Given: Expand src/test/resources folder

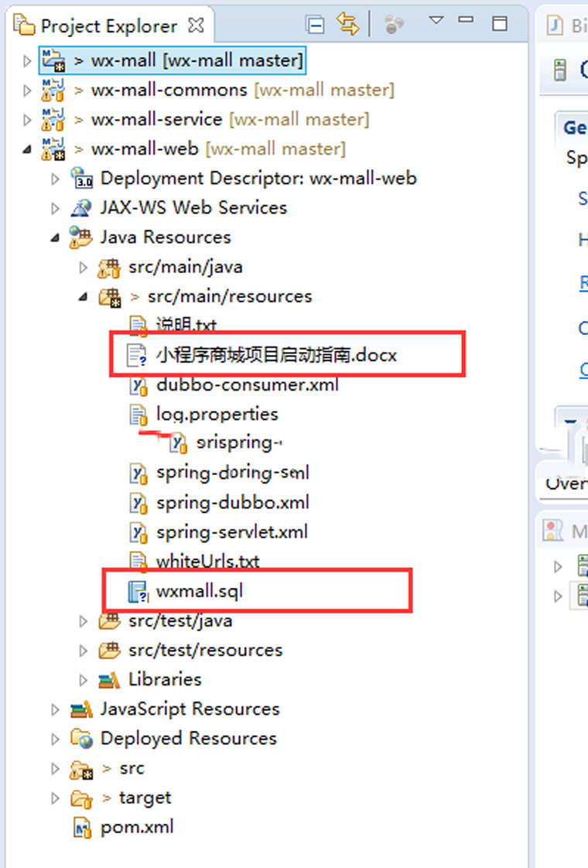Looking at the screenshot, I should tap(83, 650).
